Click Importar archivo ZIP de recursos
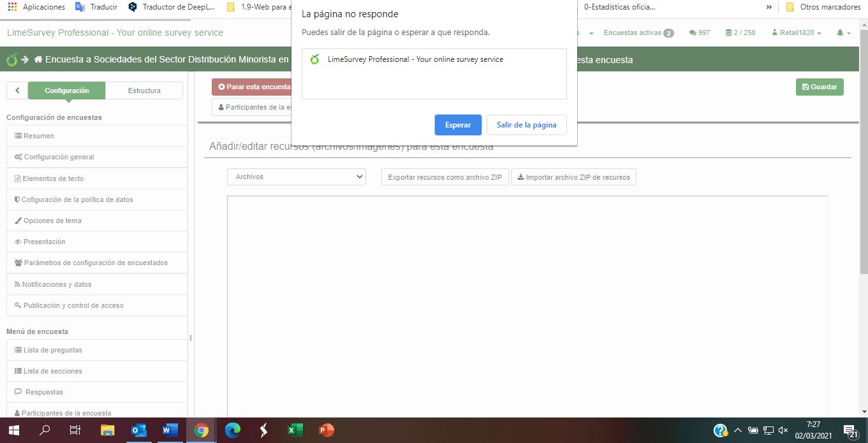This screenshot has width=868, height=443. click(x=573, y=177)
